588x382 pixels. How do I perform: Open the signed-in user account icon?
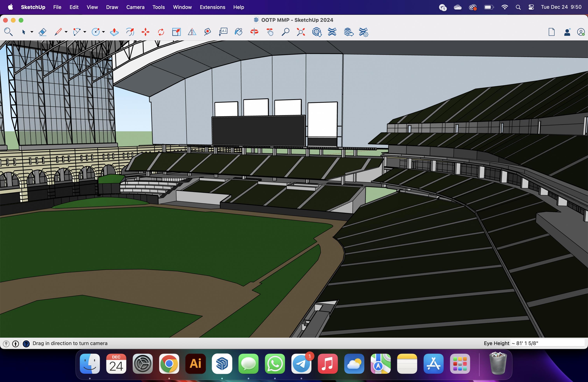pyautogui.click(x=581, y=32)
